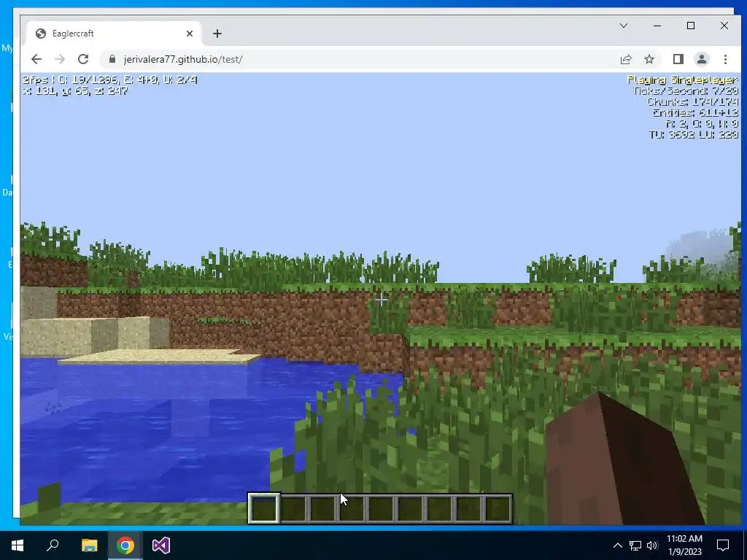Screen dimensions: 747x560
Task: Launch Visual Studio from the taskbar
Action: (x=161, y=545)
